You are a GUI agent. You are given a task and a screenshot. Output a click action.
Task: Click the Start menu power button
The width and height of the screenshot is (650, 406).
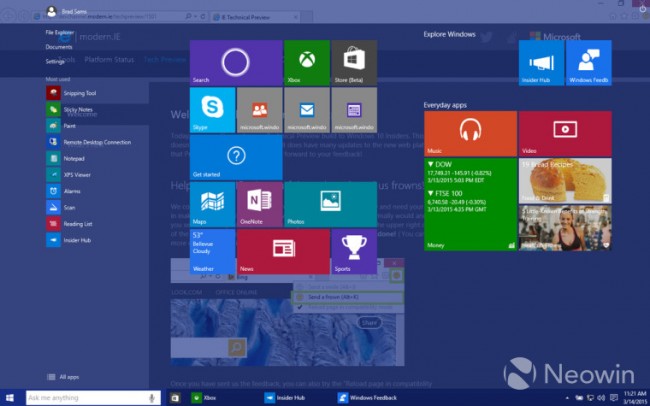pos(643,8)
